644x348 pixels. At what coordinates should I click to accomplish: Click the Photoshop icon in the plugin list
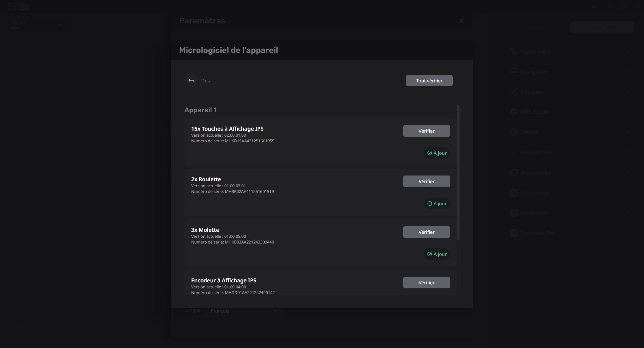[514, 193]
